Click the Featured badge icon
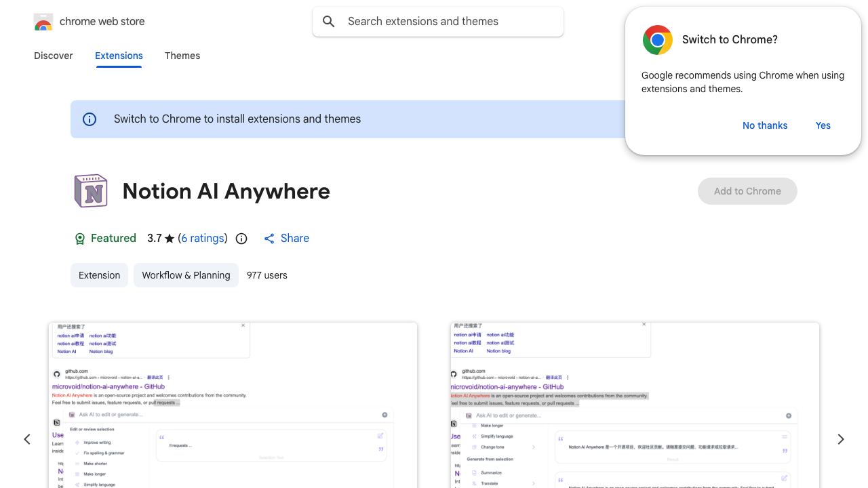Screen dimensions: 868x488 point(80,239)
